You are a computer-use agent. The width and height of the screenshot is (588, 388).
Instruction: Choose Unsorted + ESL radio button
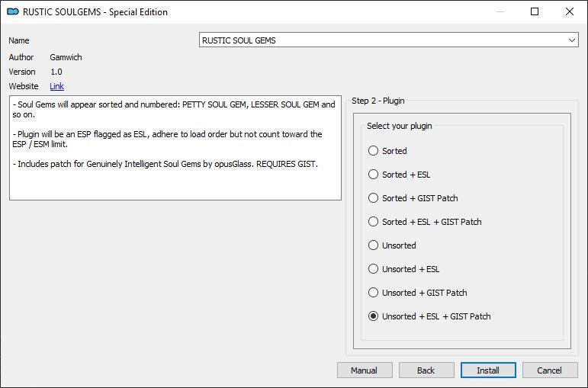(403, 269)
